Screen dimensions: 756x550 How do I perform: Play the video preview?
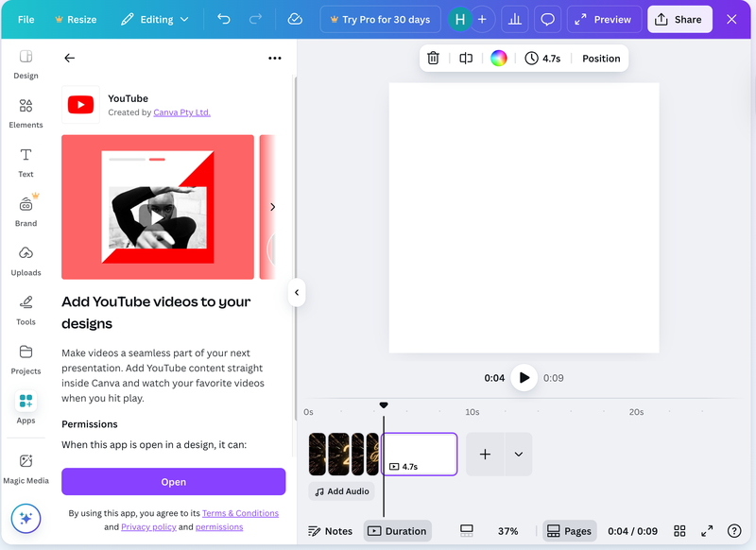(x=524, y=378)
